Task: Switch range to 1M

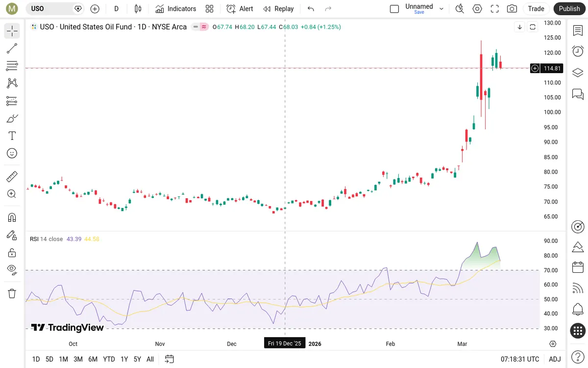Action: coord(63,359)
